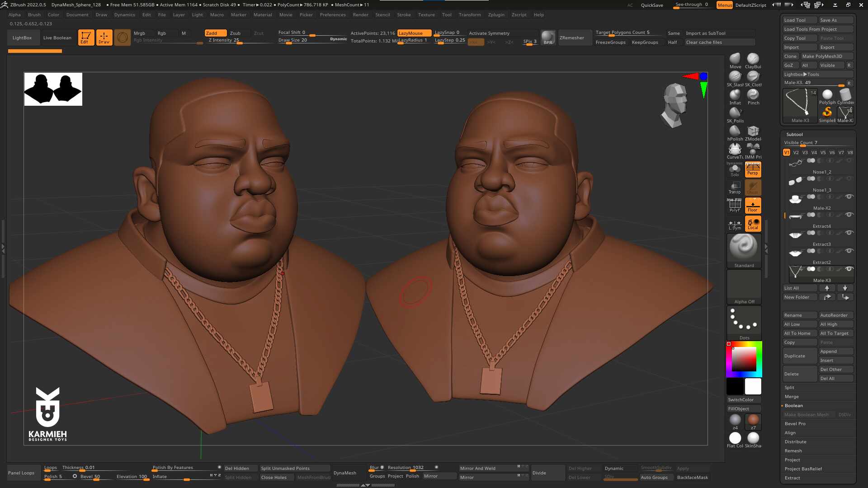
Task: Open the Transform menu
Action: point(470,14)
